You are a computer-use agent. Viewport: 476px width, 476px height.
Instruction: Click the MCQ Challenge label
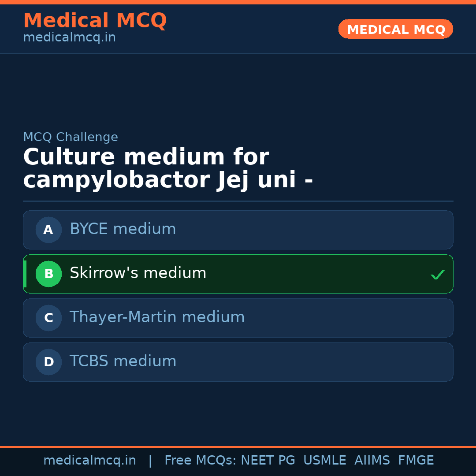[x=71, y=137]
